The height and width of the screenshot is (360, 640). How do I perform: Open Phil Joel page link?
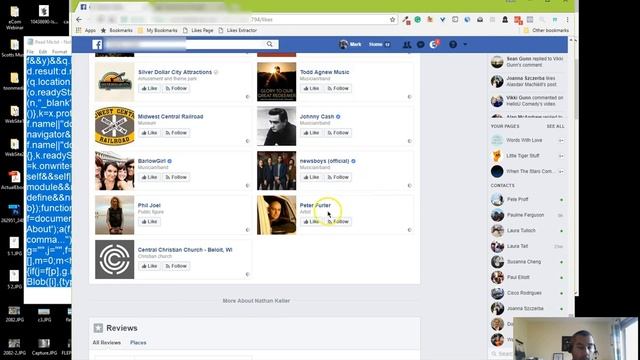tap(149, 205)
